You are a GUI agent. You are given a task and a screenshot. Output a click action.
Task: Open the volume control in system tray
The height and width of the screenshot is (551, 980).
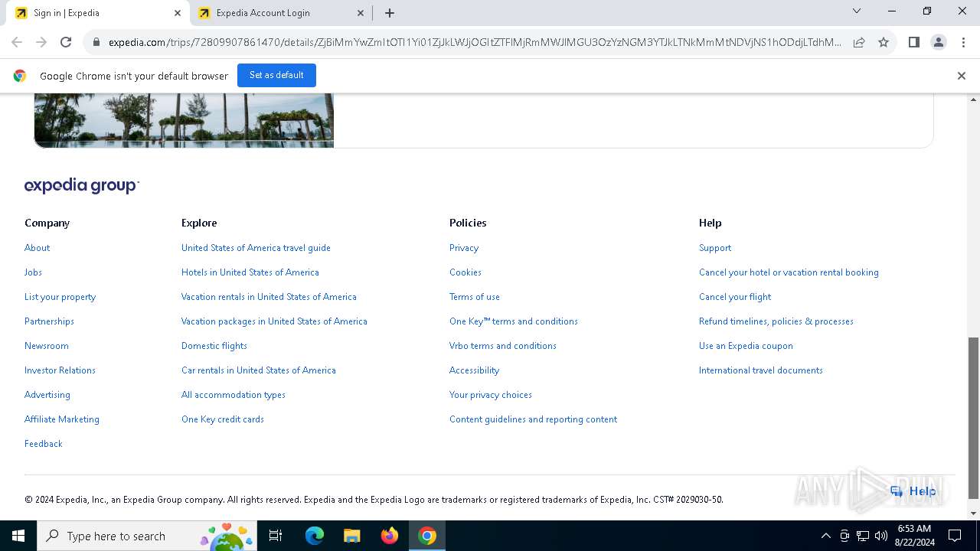881,536
